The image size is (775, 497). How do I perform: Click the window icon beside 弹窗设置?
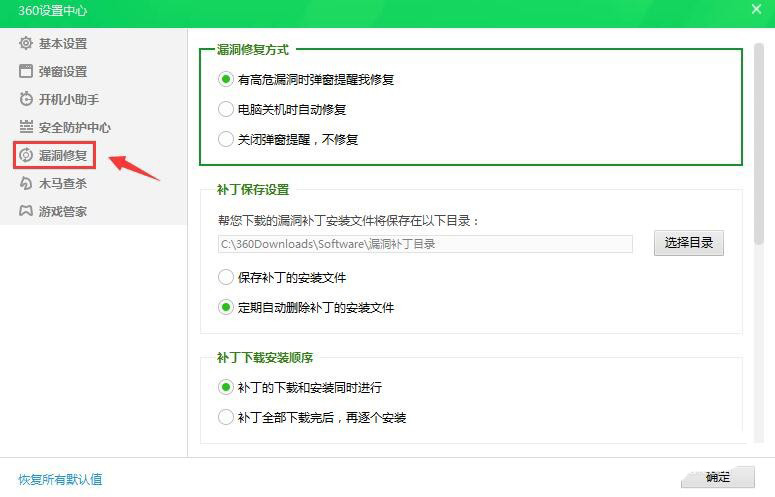coord(26,71)
